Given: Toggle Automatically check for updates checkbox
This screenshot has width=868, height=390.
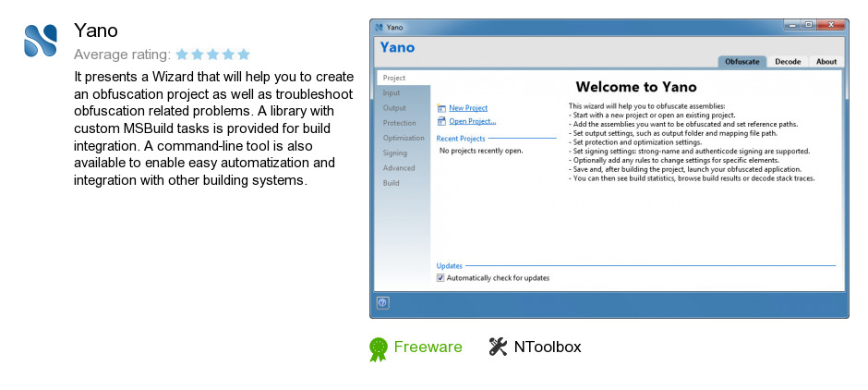Looking at the screenshot, I should (440, 277).
